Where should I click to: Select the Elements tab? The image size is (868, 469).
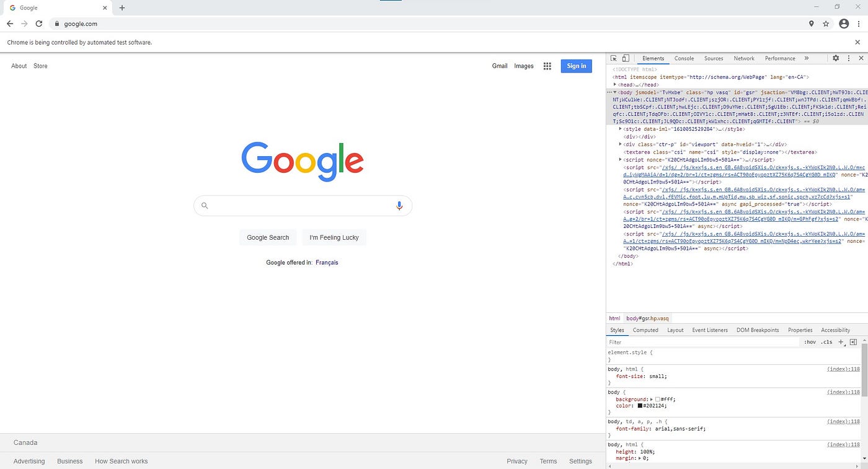[653, 58]
